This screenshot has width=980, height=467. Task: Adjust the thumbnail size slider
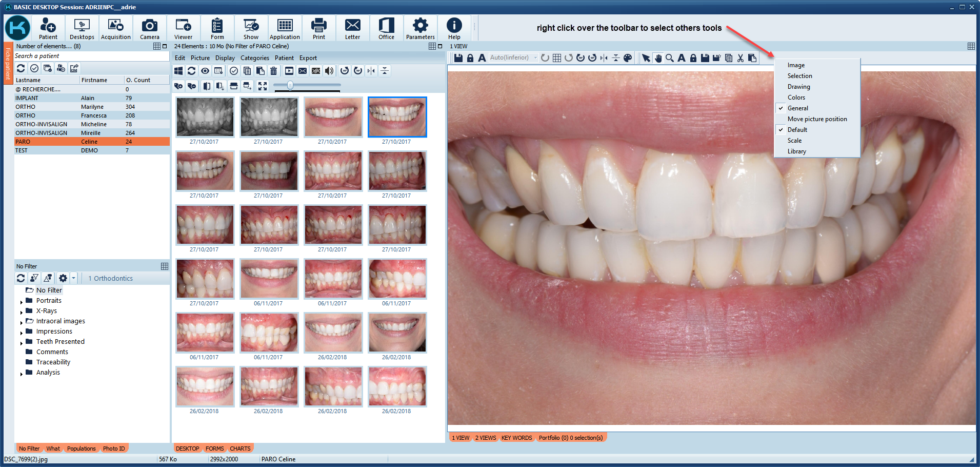(x=290, y=86)
